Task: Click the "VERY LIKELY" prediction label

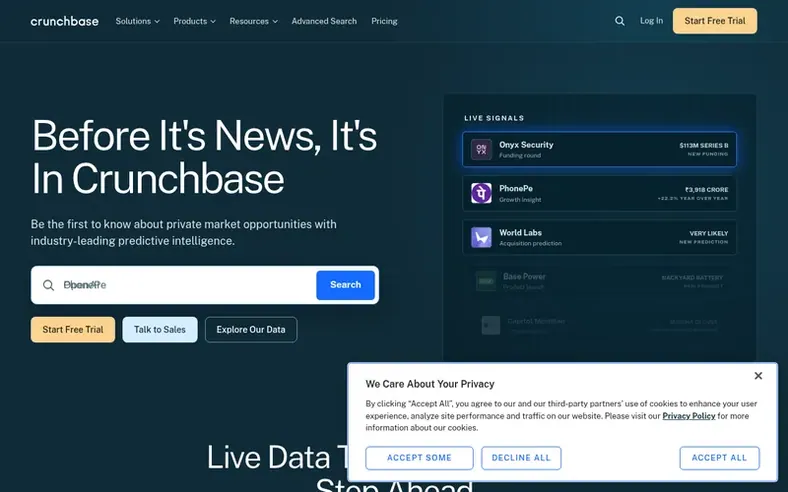Action: [x=709, y=233]
